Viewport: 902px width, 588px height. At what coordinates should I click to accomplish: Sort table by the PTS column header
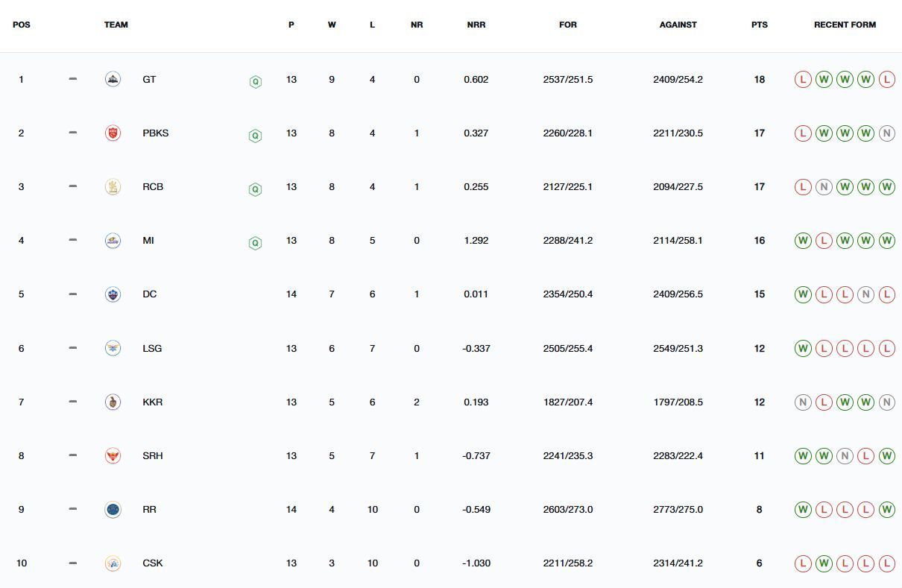click(759, 25)
